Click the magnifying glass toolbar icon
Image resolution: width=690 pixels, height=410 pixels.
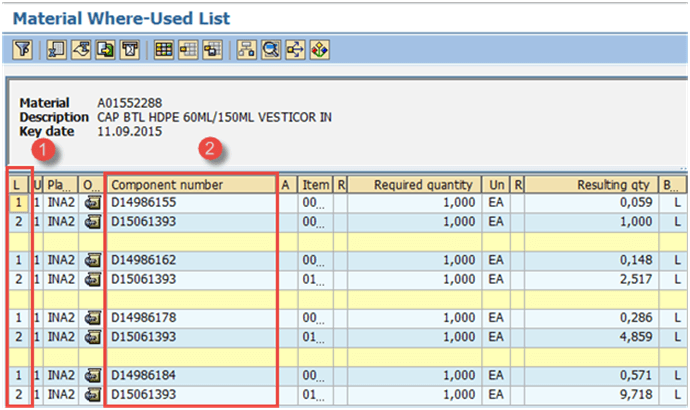click(x=270, y=49)
